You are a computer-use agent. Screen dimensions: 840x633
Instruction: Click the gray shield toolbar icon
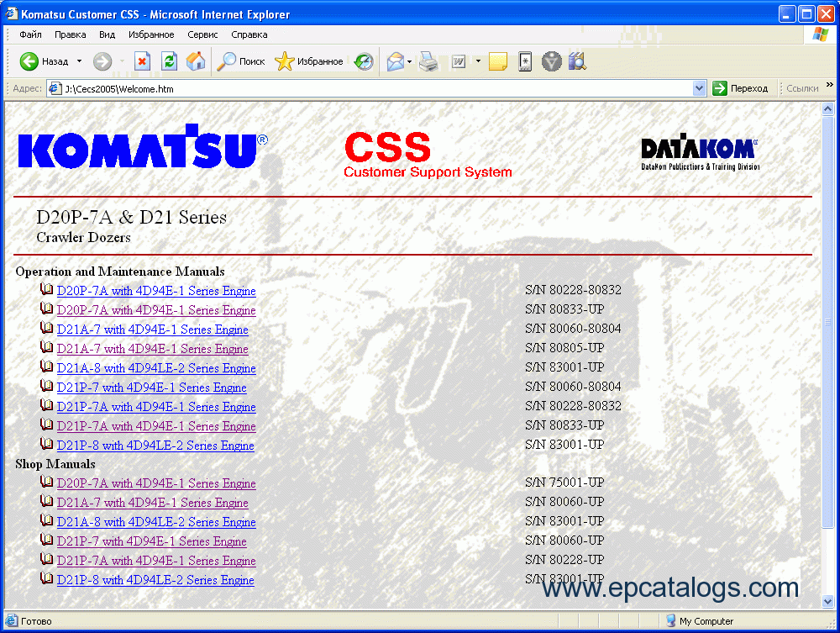(551, 61)
